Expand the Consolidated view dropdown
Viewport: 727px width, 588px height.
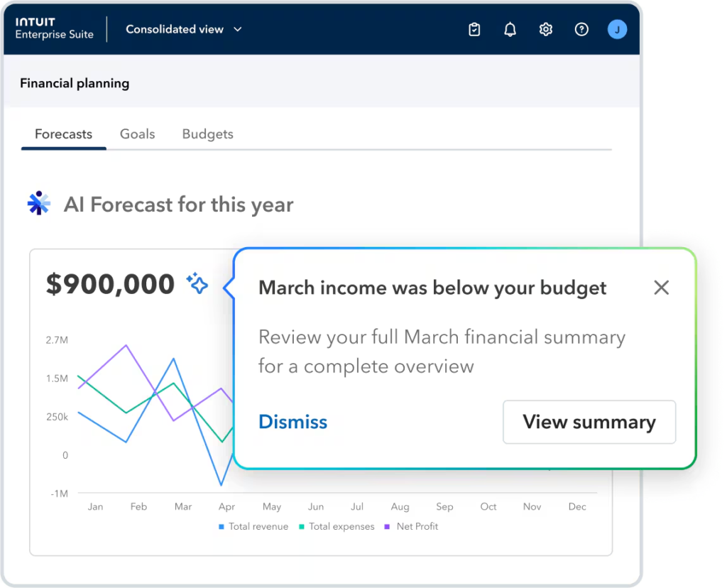pos(184,29)
